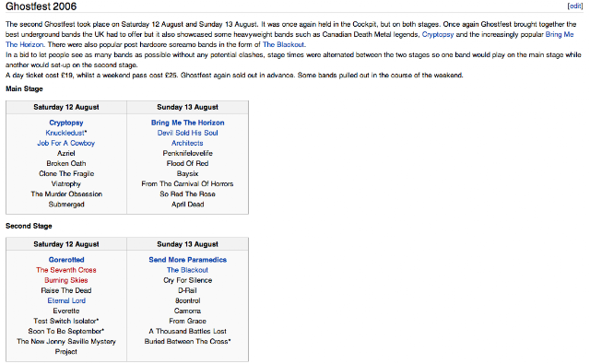Select the 8control entry

(x=187, y=300)
